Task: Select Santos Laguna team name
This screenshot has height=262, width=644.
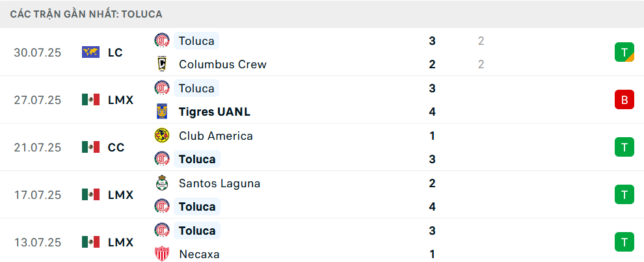Action: tap(220, 183)
